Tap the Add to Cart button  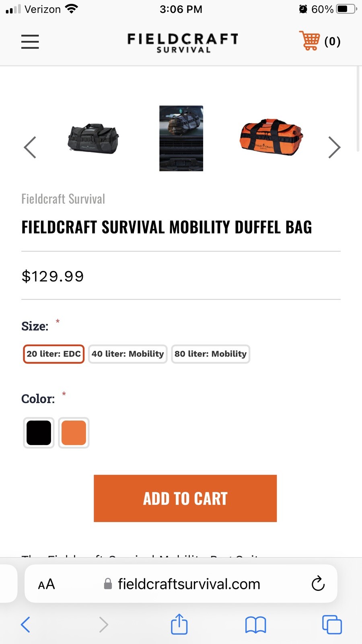(185, 498)
